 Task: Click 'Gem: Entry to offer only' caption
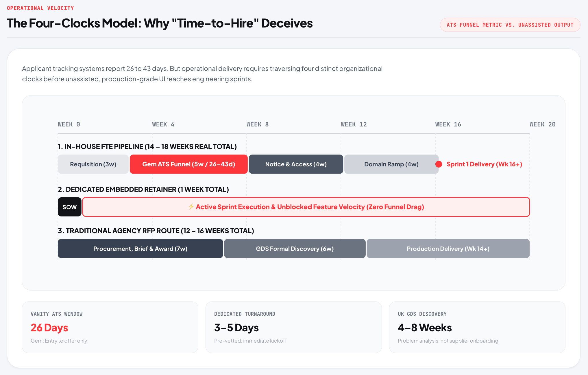click(x=59, y=341)
